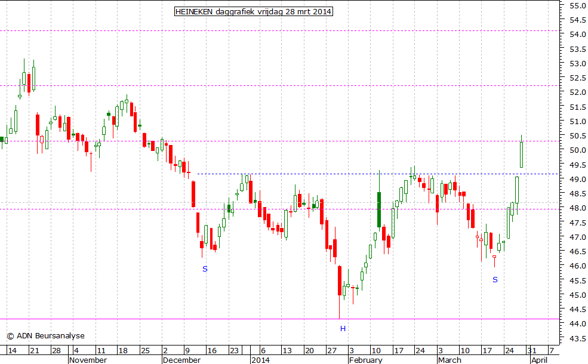Click the "50.5" price axis label
588x364 pixels.
pos(578,135)
